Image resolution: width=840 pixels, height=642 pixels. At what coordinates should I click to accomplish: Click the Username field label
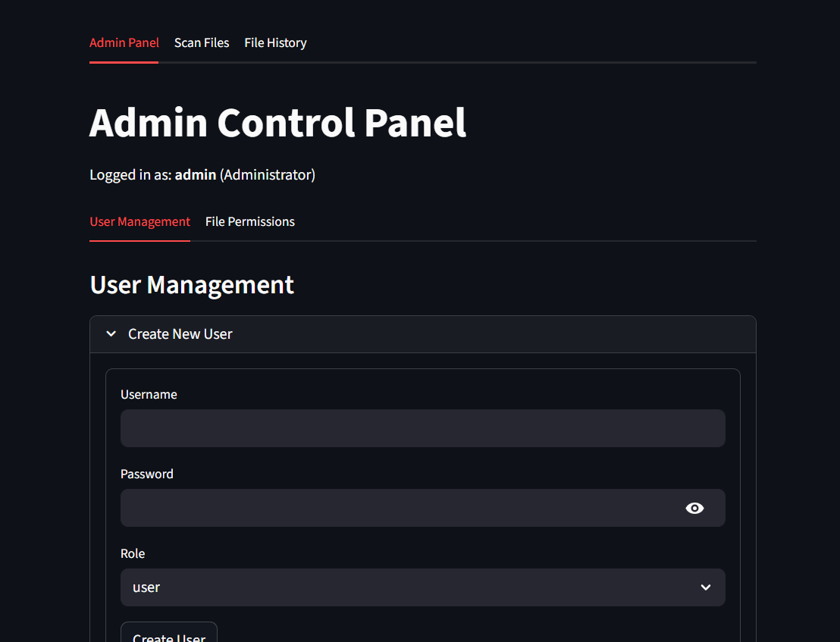(149, 395)
